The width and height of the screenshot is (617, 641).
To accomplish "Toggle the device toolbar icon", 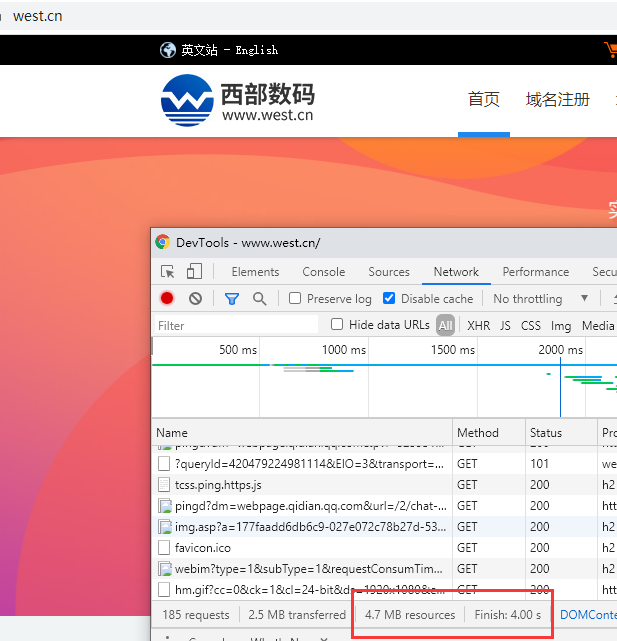I will pos(194,271).
